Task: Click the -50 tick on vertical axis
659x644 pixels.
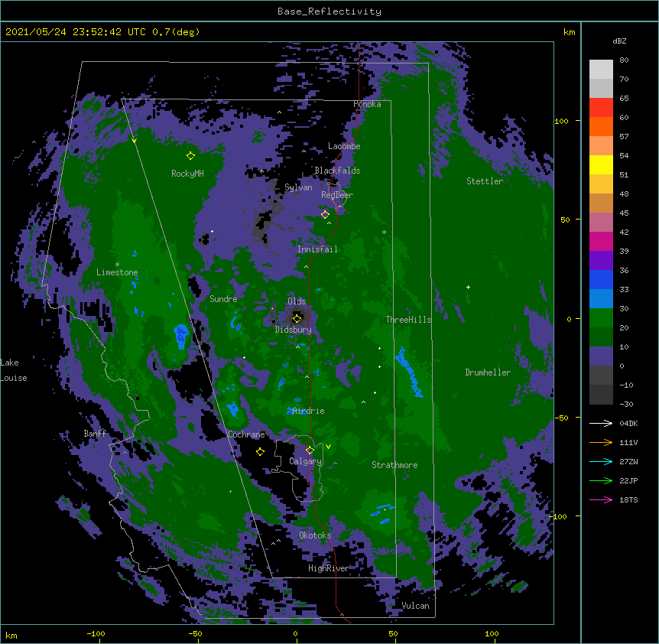Action: (561, 418)
